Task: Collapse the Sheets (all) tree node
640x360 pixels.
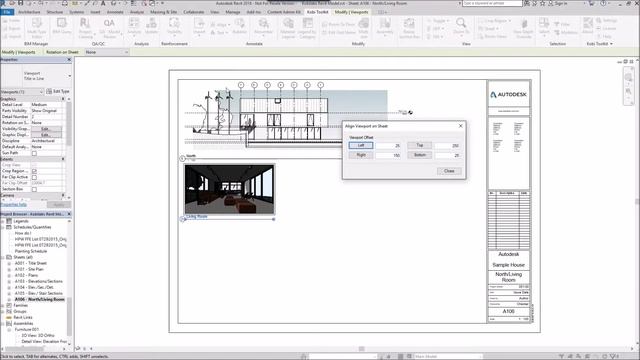Action: (3, 258)
